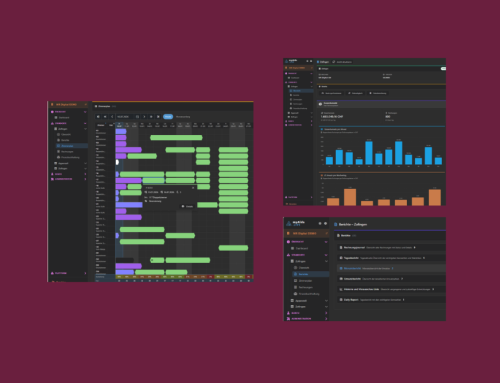Click Details button in reservation popup
The image size is (500, 383).
187,206
